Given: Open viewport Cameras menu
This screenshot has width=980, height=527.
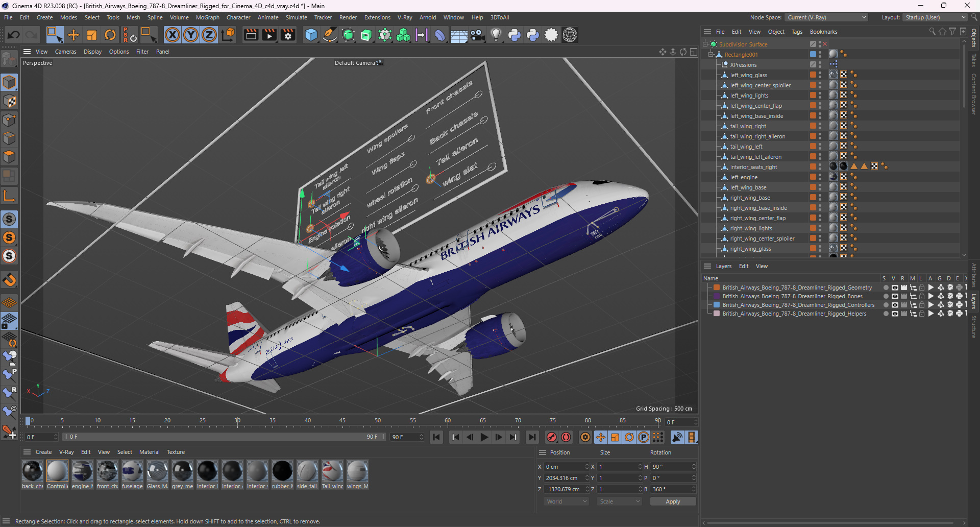Looking at the screenshot, I should click(65, 52).
